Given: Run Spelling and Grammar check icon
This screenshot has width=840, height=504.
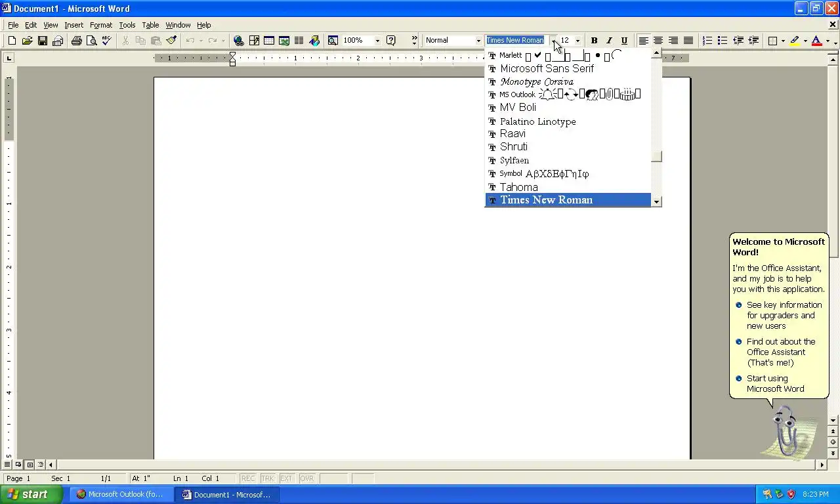Looking at the screenshot, I should [x=106, y=41].
